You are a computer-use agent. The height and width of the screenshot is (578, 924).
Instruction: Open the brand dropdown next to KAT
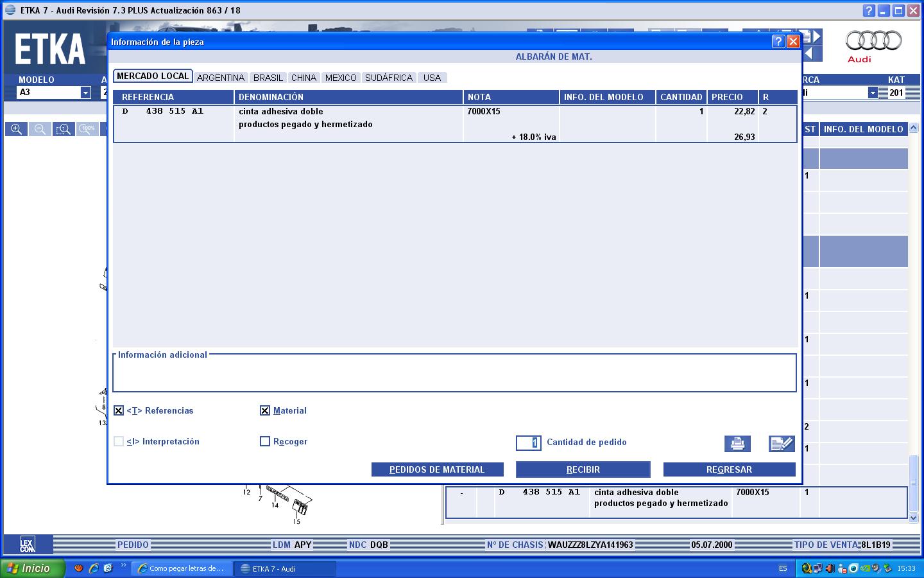point(873,92)
